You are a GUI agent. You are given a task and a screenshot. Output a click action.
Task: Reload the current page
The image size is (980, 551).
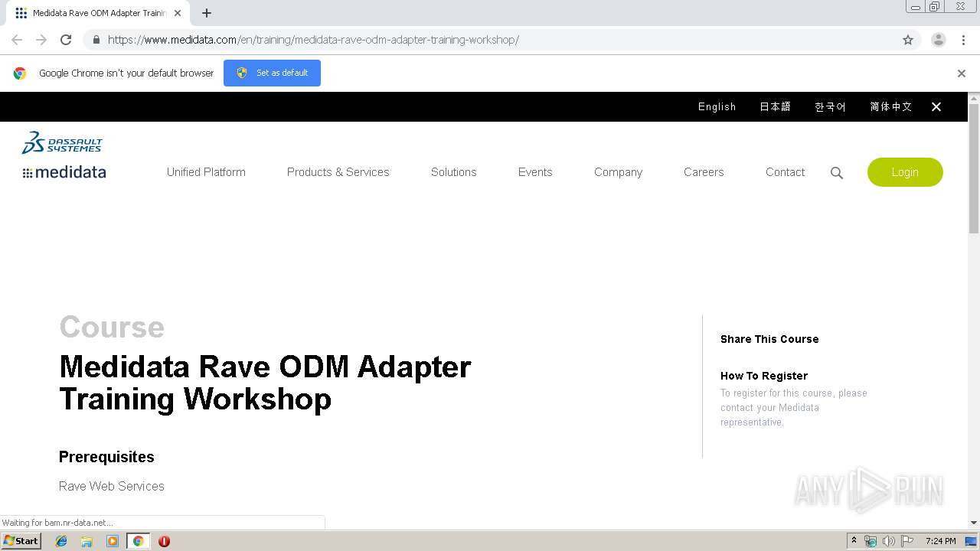[66, 40]
